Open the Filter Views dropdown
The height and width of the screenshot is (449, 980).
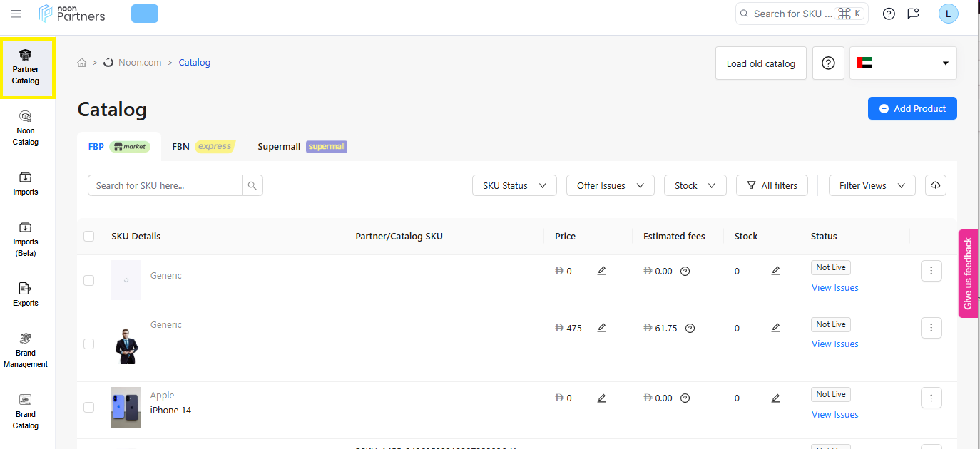pyautogui.click(x=872, y=185)
